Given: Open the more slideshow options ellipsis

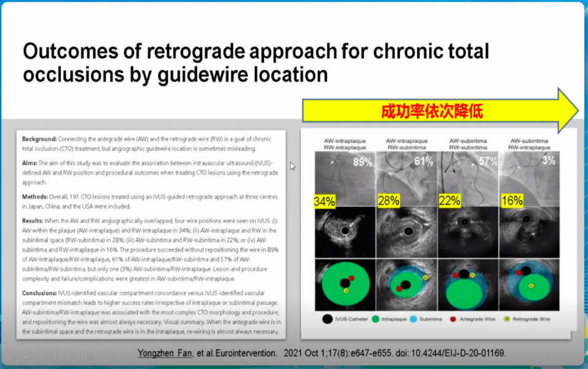Looking at the screenshot, I should tap(106, 356).
